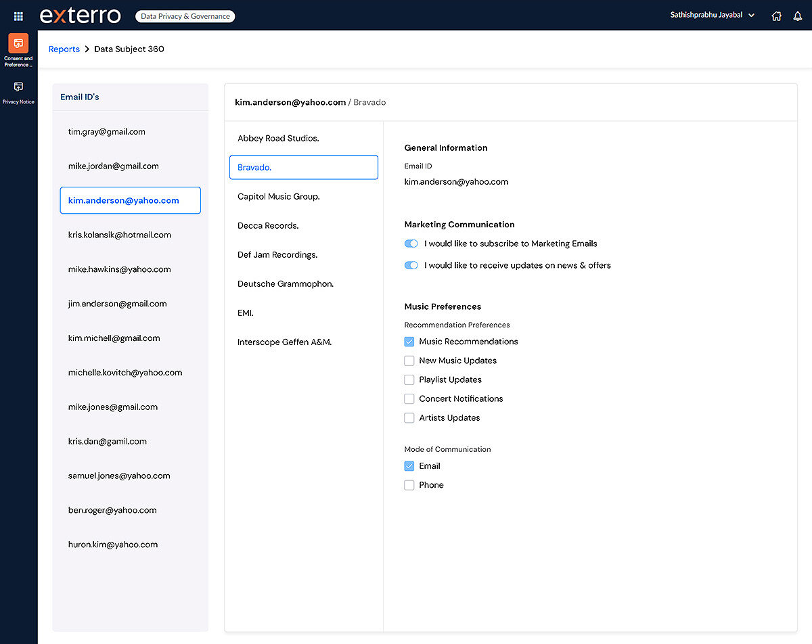812x644 pixels.
Task: Check Artists Updates checkbox
Action: pyautogui.click(x=409, y=417)
